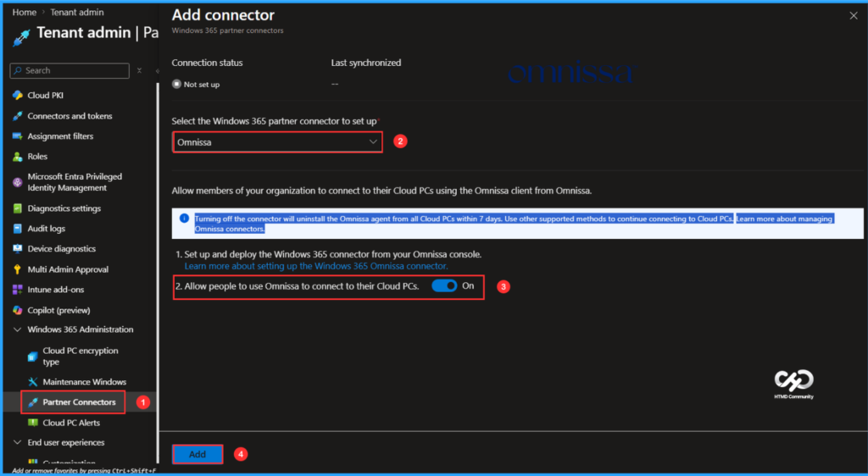Click the Privileged Identity Management icon

17,182
